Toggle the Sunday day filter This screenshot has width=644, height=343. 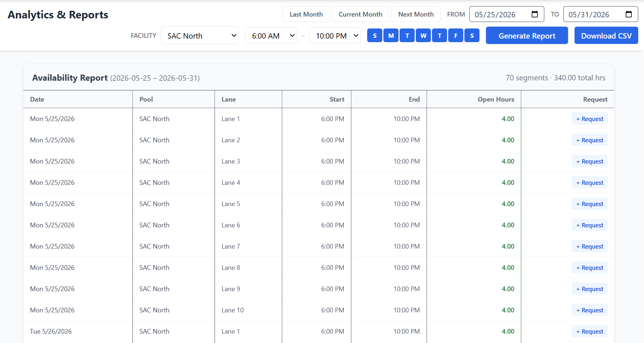375,36
